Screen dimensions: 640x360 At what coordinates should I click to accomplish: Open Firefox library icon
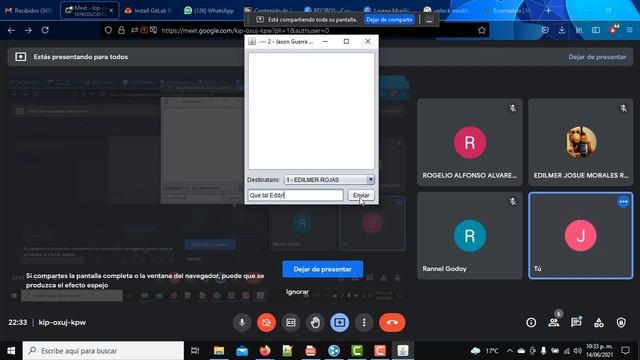[x=579, y=30]
